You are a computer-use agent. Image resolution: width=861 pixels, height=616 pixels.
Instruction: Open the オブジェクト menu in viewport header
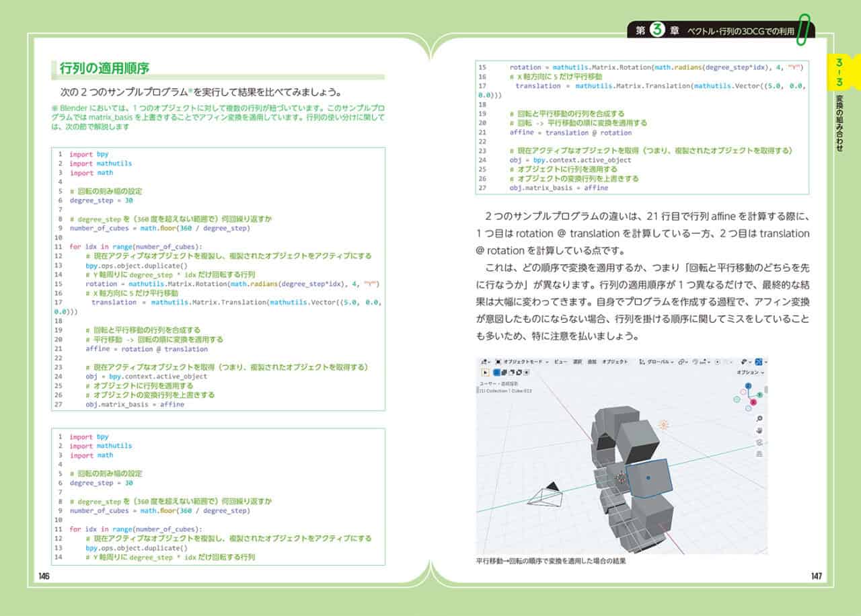(615, 362)
